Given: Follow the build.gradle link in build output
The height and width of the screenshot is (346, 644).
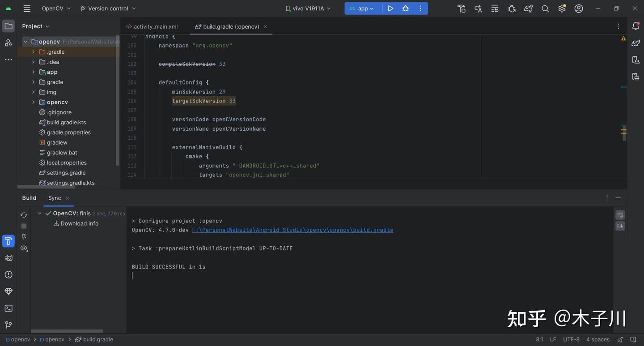Looking at the screenshot, I should point(292,229).
